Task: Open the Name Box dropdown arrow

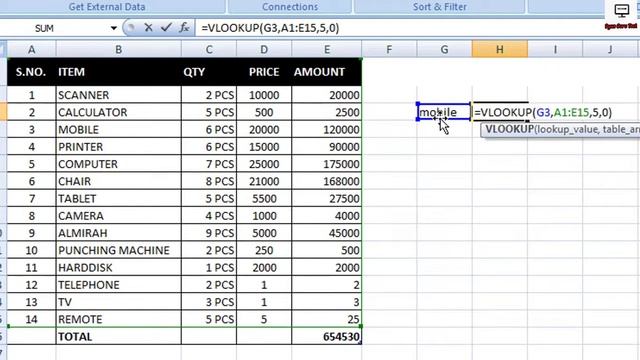Action: (x=113, y=28)
